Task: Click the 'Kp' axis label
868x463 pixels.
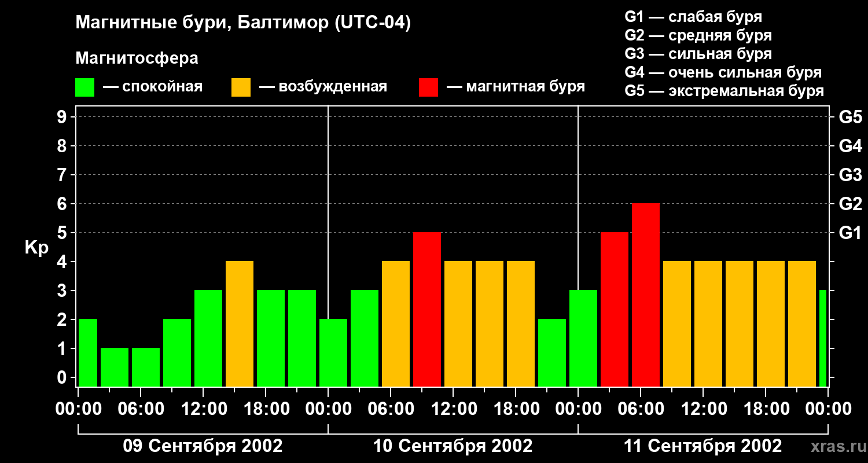Action: point(36,248)
